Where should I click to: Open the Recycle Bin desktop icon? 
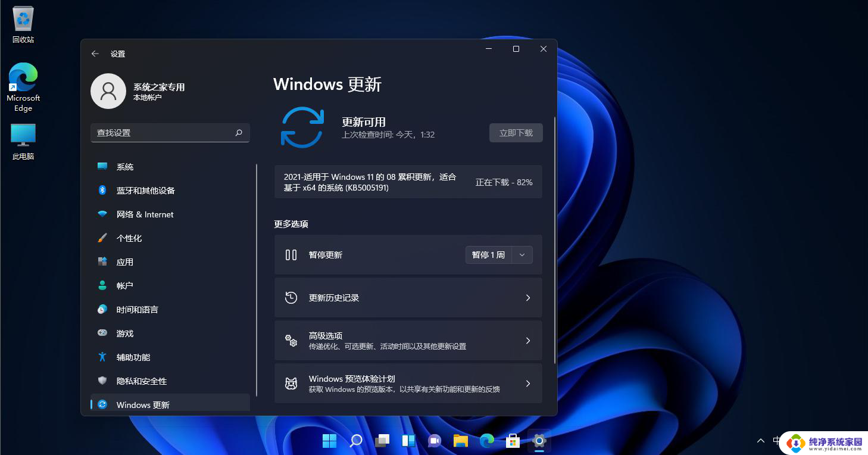pos(23,25)
